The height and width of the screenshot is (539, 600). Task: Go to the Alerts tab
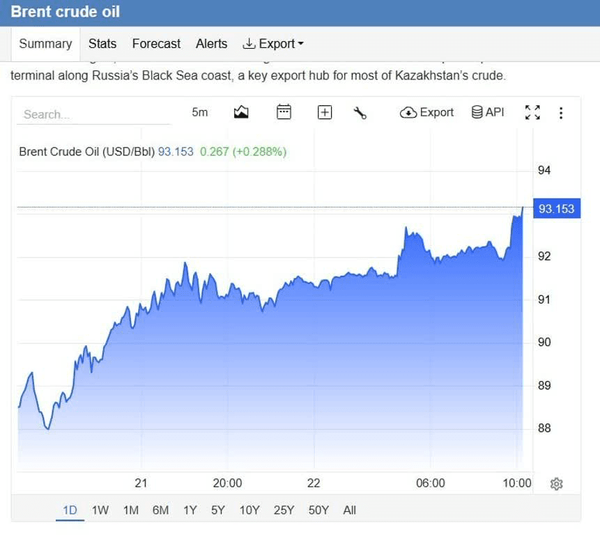pyautogui.click(x=211, y=44)
